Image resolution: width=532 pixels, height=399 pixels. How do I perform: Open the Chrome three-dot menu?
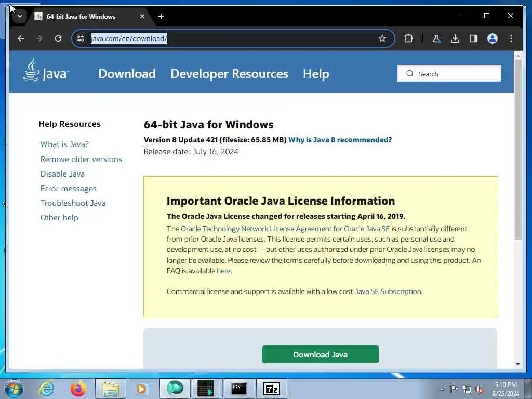click(x=511, y=38)
